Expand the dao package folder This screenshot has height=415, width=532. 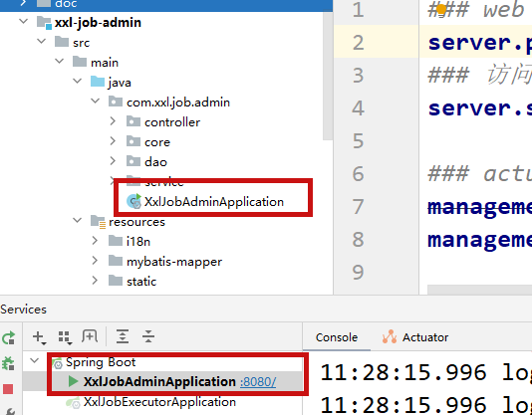tap(113, 161)
